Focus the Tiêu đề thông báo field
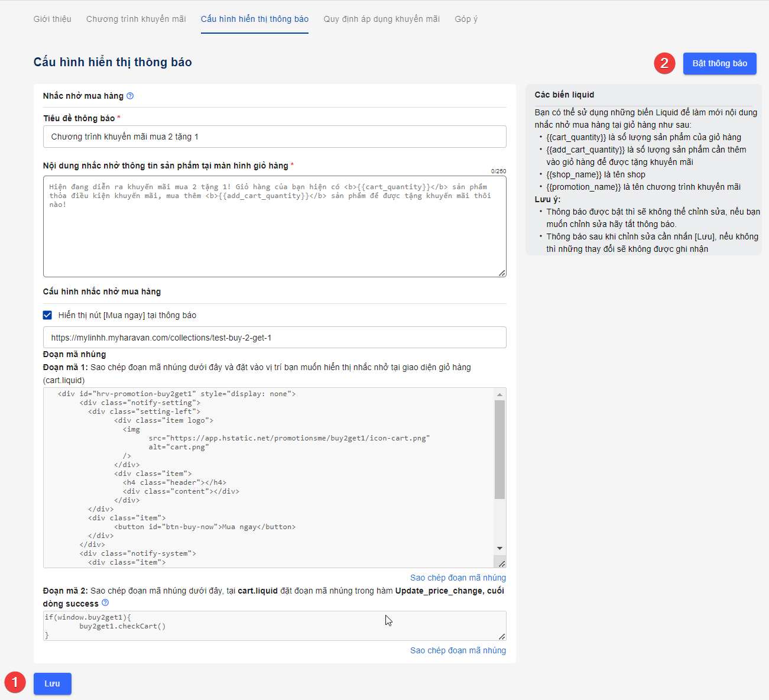Image resolution: width=769 pixels, height=700 pixels. click(x=275, y=137)
